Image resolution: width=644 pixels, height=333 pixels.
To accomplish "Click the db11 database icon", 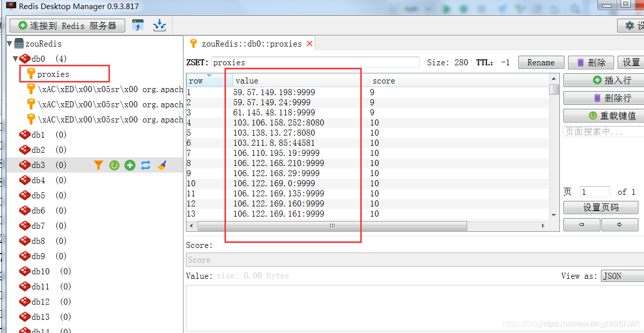I will coord(25,286).
